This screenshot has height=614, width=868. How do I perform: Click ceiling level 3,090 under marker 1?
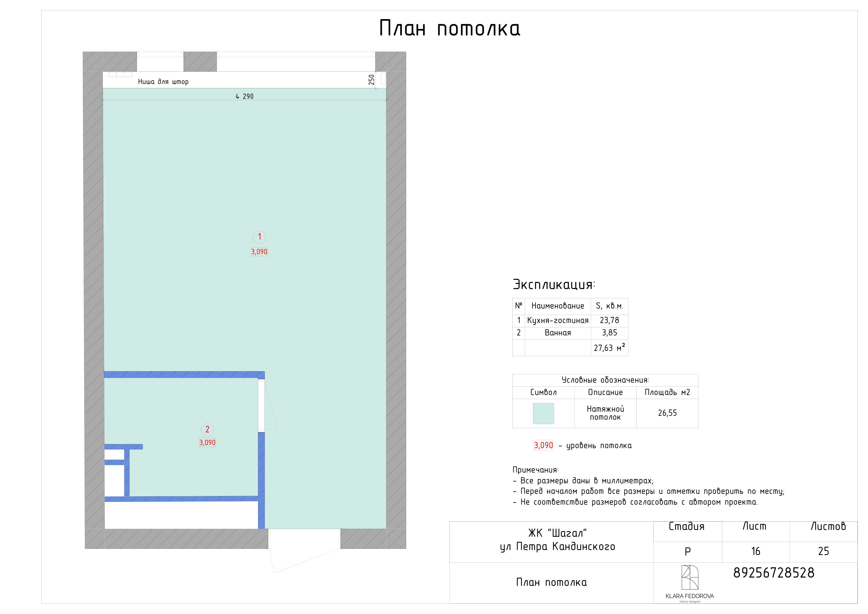tap(259, 252)
